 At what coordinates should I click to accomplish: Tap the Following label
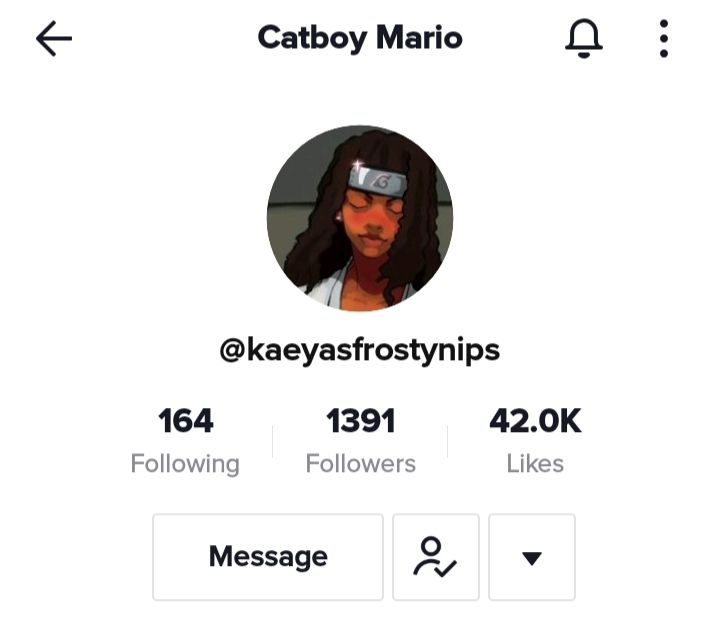[x=185, y=464]
